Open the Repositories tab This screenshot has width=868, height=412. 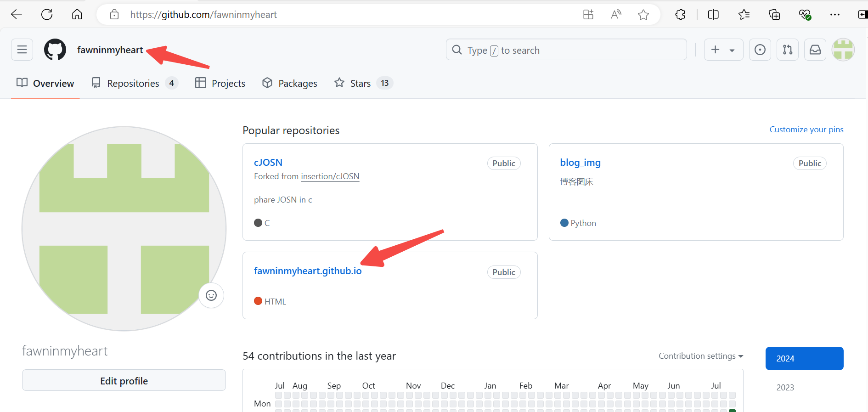coord(135,83)
